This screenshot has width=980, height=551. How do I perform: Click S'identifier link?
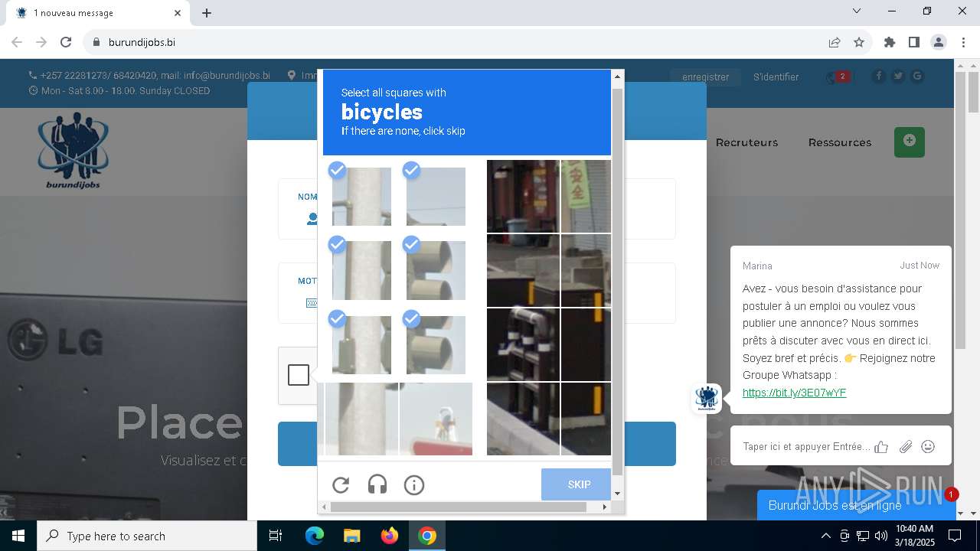click(776, 77)
